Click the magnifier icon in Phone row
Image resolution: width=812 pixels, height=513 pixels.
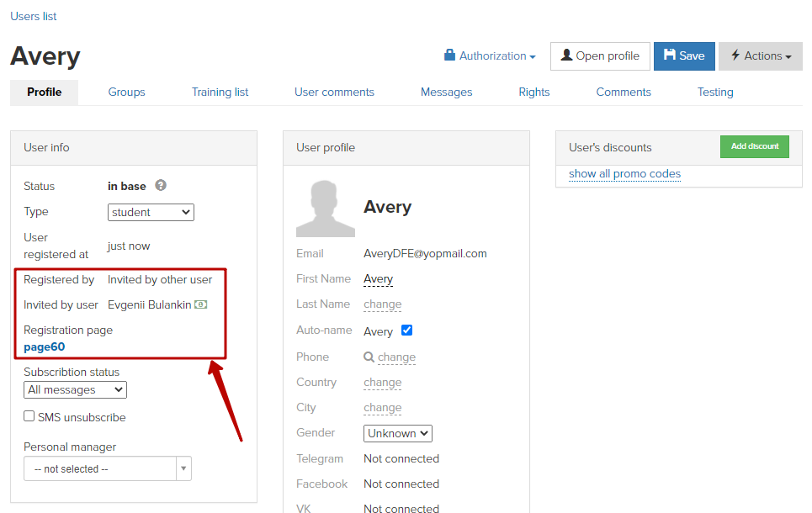tap(369, 357)
